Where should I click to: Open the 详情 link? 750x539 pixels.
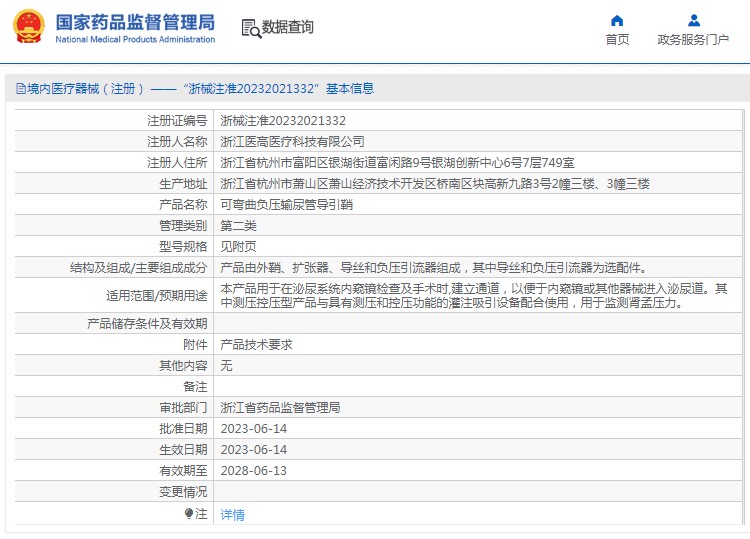[x=232, y=515]
